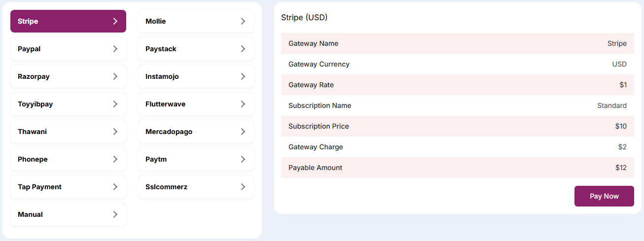644x241 pixels.
Task: Click the arrow icon next to Paystack
Action: pyautogui.click(x=243, y=49)
